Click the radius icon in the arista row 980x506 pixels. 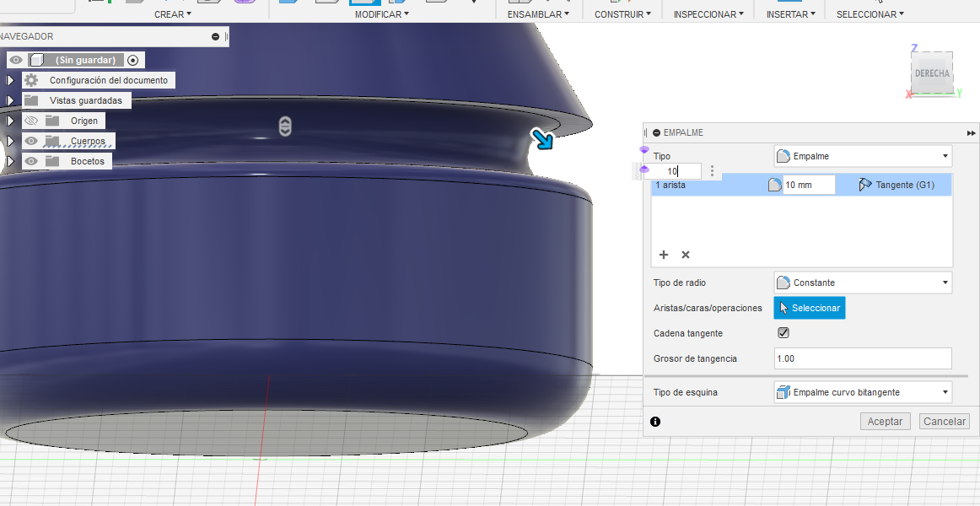point(774,185)
